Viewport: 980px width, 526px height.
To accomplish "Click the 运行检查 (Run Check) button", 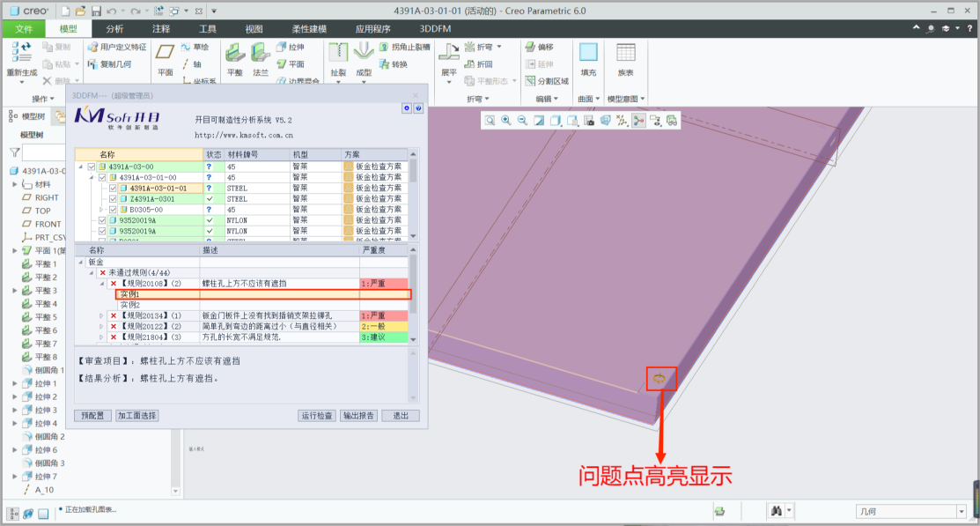I will [x=315, y=415].
